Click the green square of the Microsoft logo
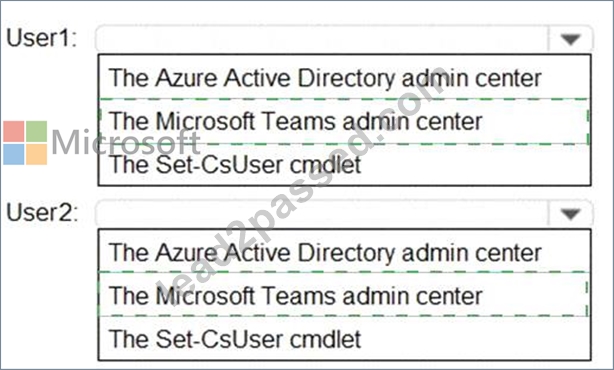Viewport: 614px width, 370px height. [36, 132]
